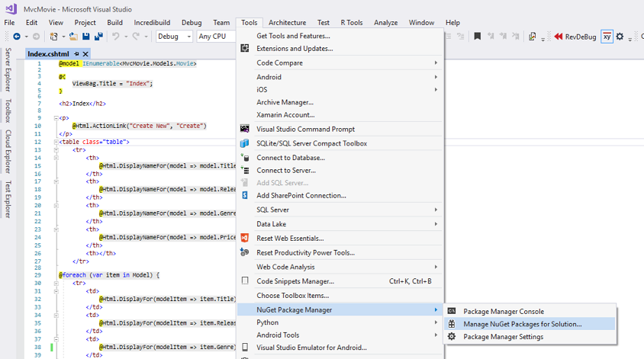Open Package Manager Console
This screenshot has width=644, height=359.
(503, 311)
